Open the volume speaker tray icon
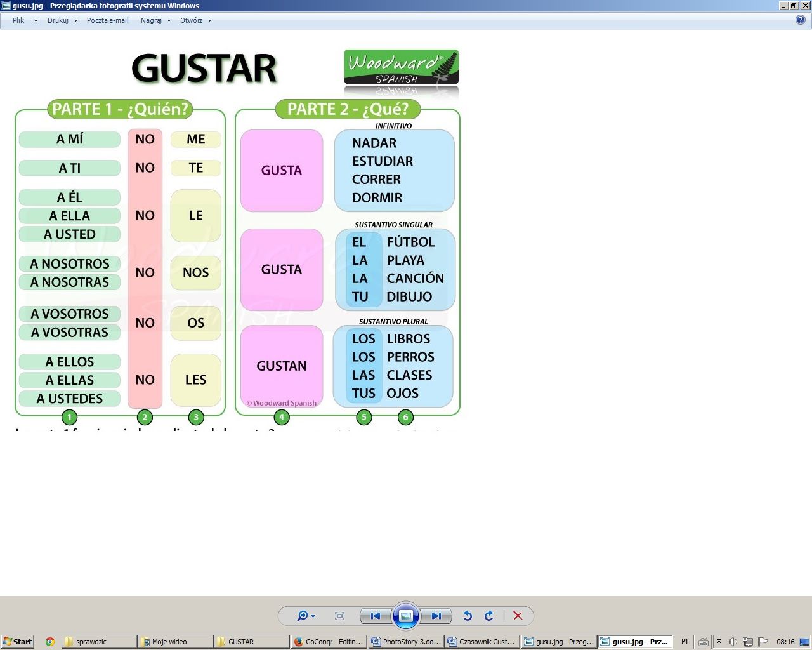This screenshot has width=812, height=650. pyautogui.click(x=733, y=642)
